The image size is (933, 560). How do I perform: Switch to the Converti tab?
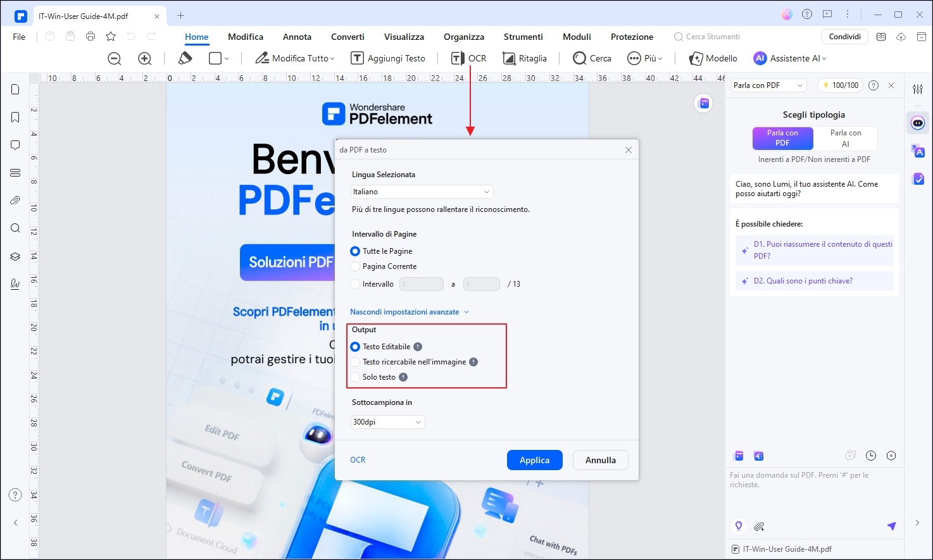click(x=348, y=37)
